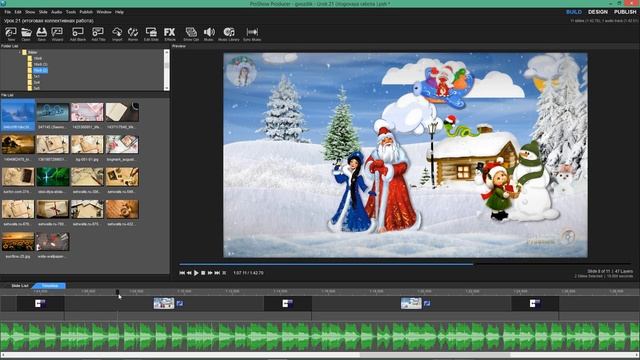Open the Window menu

(104, 12)
